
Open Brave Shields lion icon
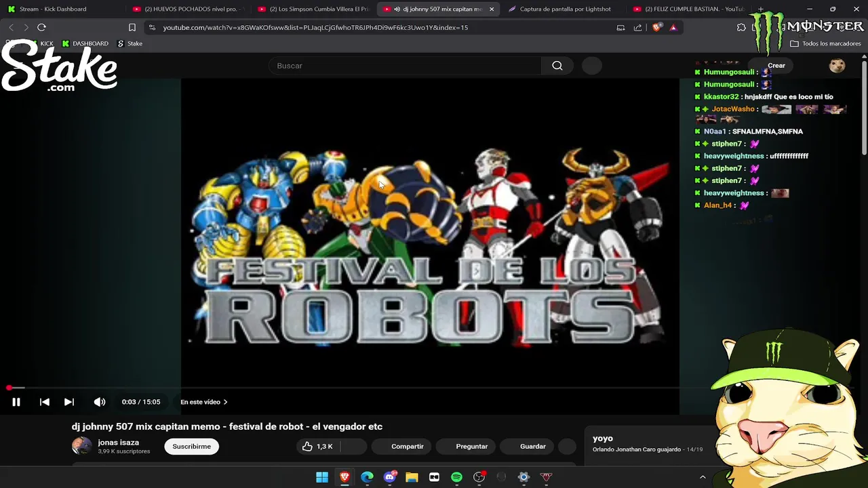pyautogui.click(x=656, y=27)
